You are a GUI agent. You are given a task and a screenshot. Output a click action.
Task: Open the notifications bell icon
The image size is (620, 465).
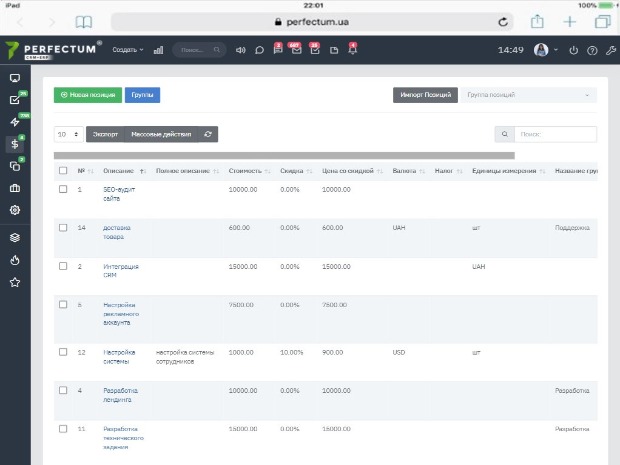[x=352, y=49]
